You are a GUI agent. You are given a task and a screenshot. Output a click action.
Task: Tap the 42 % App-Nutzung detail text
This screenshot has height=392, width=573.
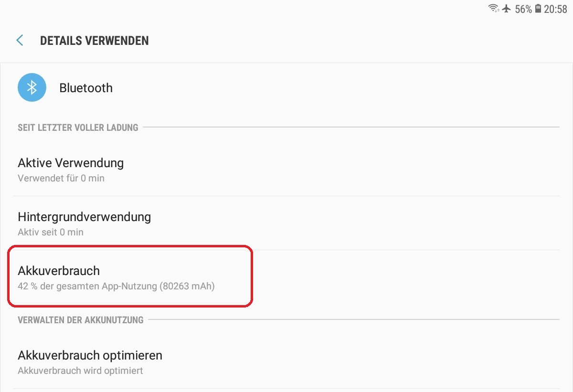116,286
